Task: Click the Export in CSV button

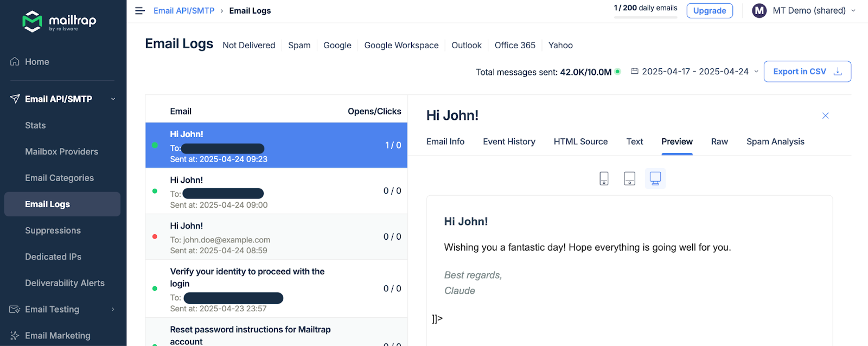Action: (x=807, y=72)
